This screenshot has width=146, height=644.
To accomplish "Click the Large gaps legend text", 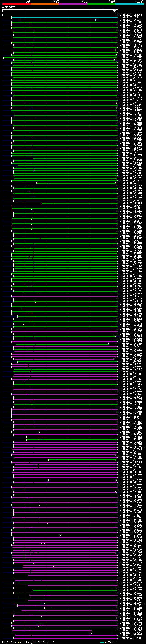I will pyautogui.click(x=28, y=642).
